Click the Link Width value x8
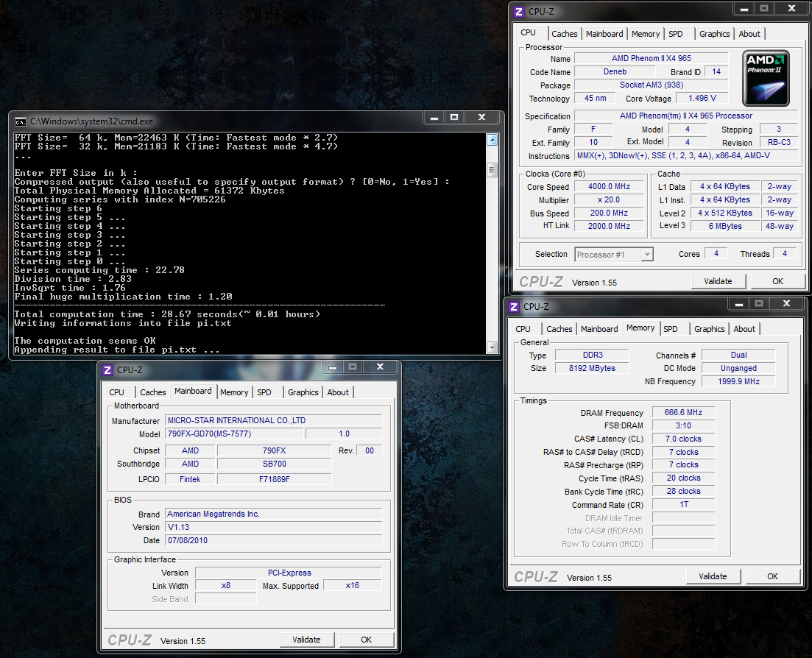 coord(226,586)
